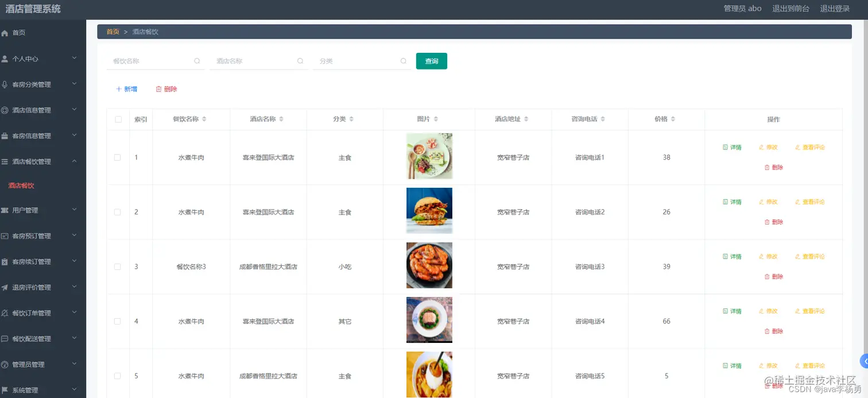The width and height of the screenshot is (868, 398).
Task: Open the 系统管理 sidebar menu
Action: pos(43,390)
